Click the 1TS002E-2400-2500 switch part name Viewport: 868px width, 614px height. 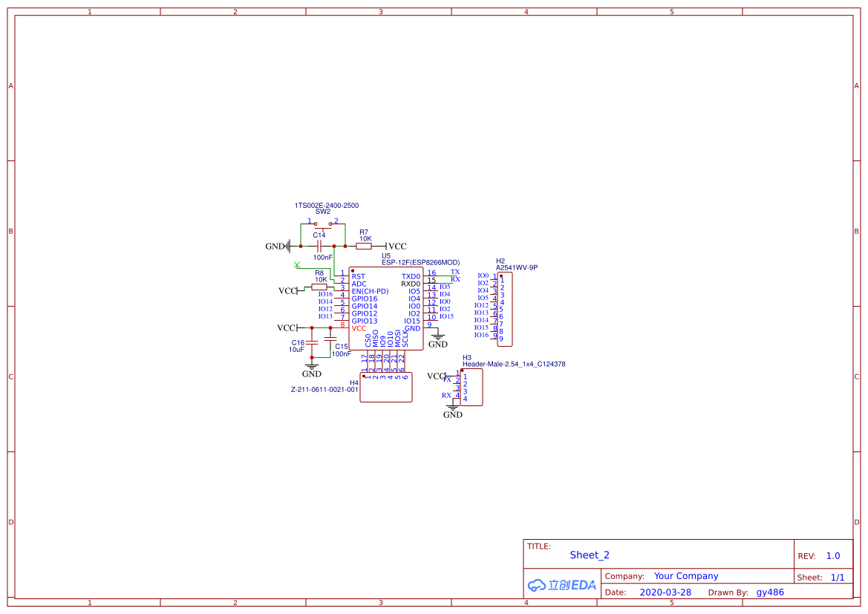[x=327, y=206]
